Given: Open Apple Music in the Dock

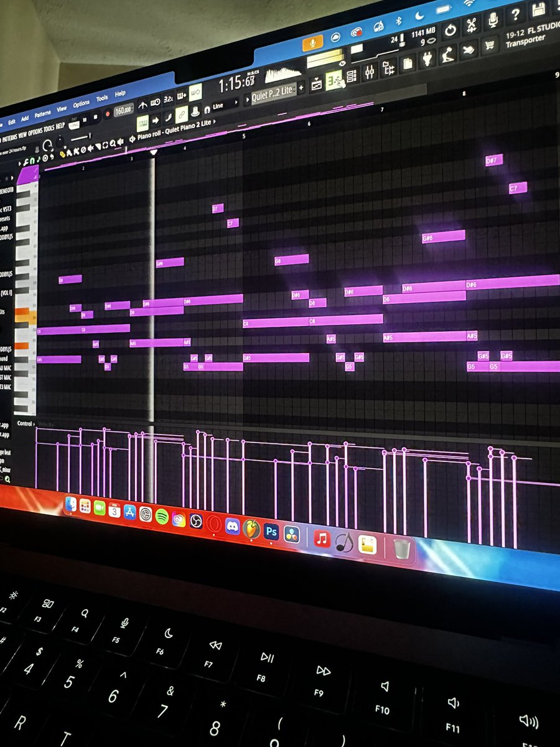Looking at the screenshot, I should [x=322, y=538].
